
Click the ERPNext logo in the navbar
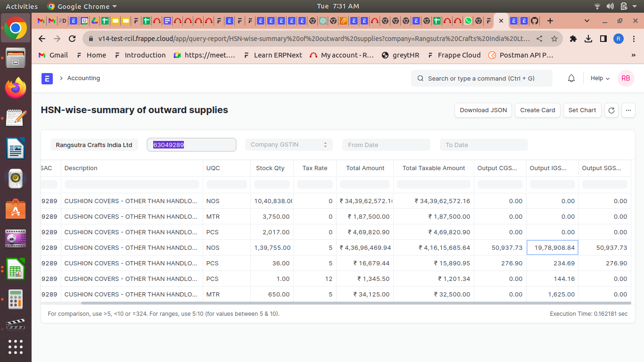[x=47, y=78]
